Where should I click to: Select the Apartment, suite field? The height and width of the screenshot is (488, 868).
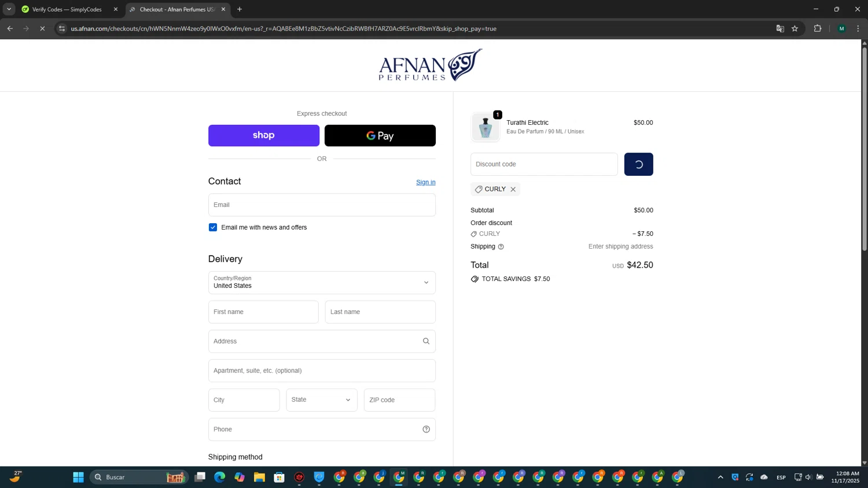tap(322, 371)
